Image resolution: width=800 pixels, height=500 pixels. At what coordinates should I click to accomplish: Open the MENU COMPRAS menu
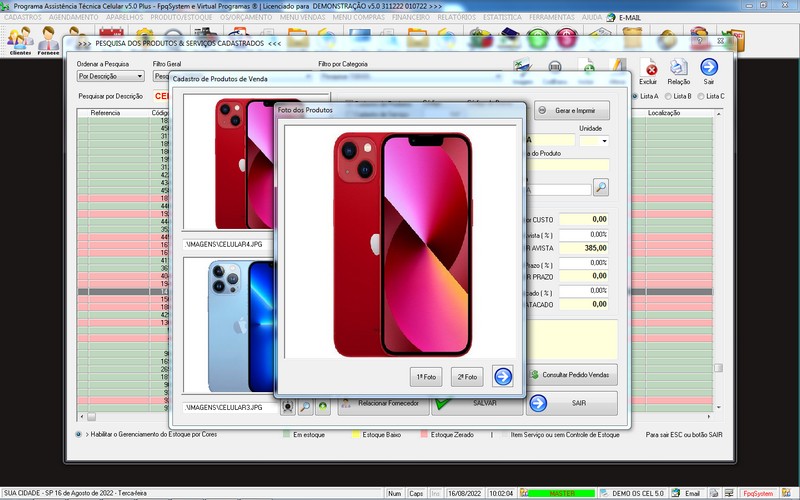359,17
